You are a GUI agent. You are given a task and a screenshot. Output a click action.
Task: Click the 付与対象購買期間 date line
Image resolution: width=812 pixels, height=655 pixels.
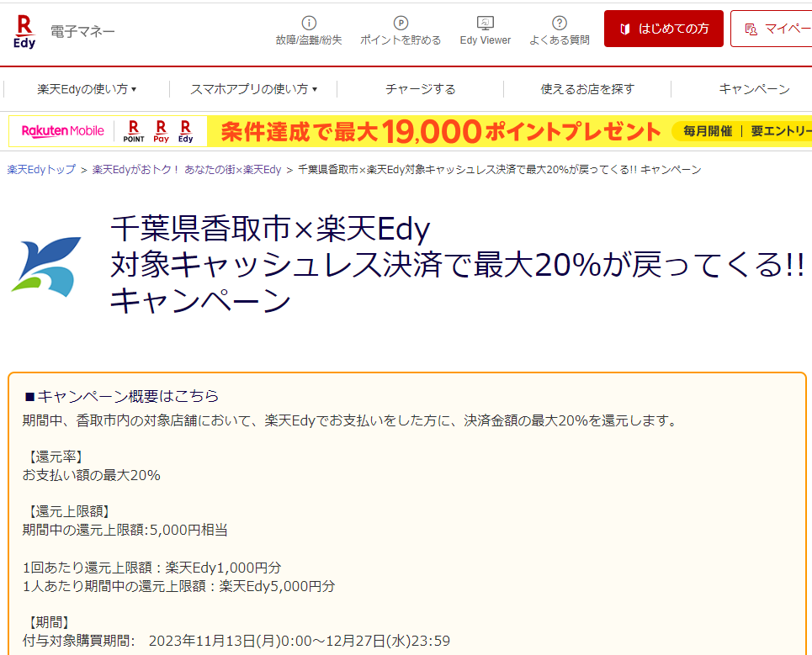click(236, 641)
